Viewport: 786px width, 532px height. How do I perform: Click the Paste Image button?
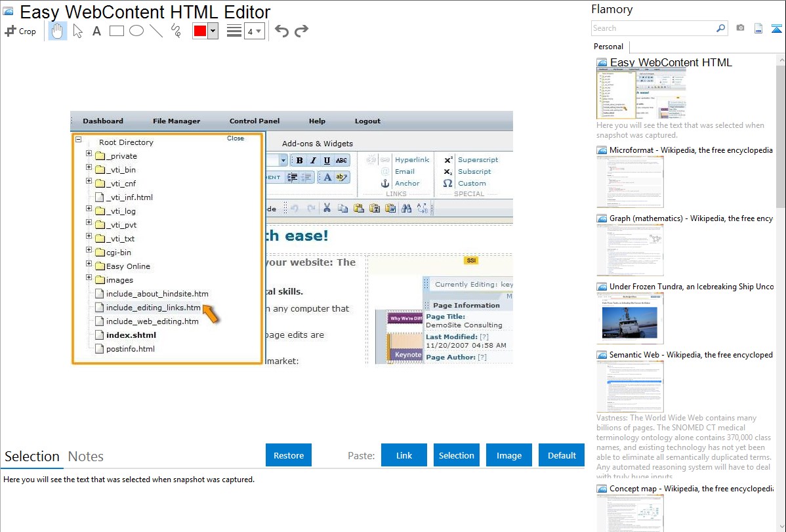(508, 455)
